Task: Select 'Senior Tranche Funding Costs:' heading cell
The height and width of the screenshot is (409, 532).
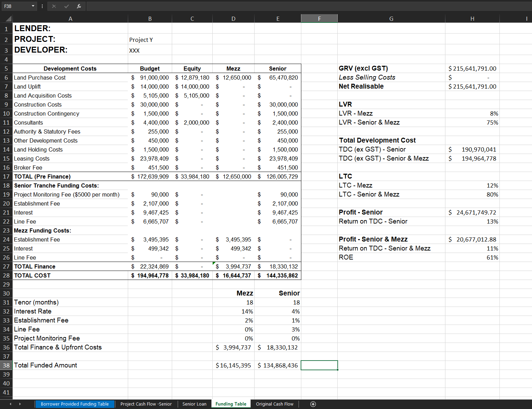Action: [x=70, y=185]
